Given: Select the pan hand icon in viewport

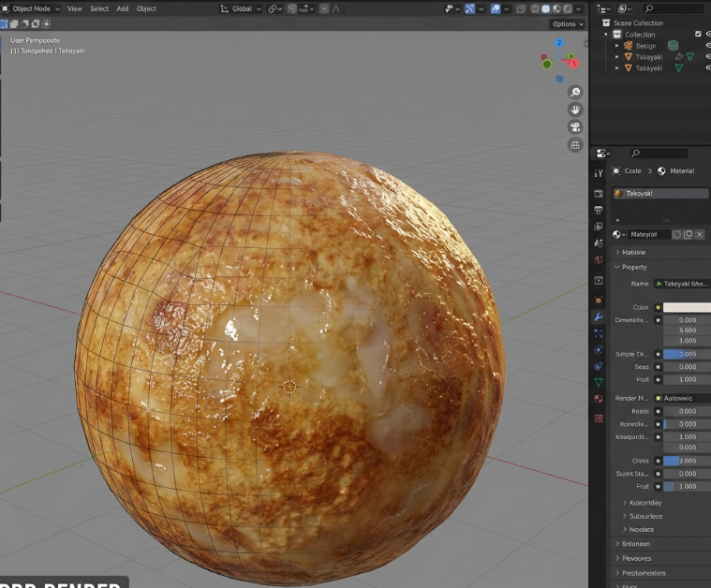Looking at the screenshot, I should pos(575,110).
